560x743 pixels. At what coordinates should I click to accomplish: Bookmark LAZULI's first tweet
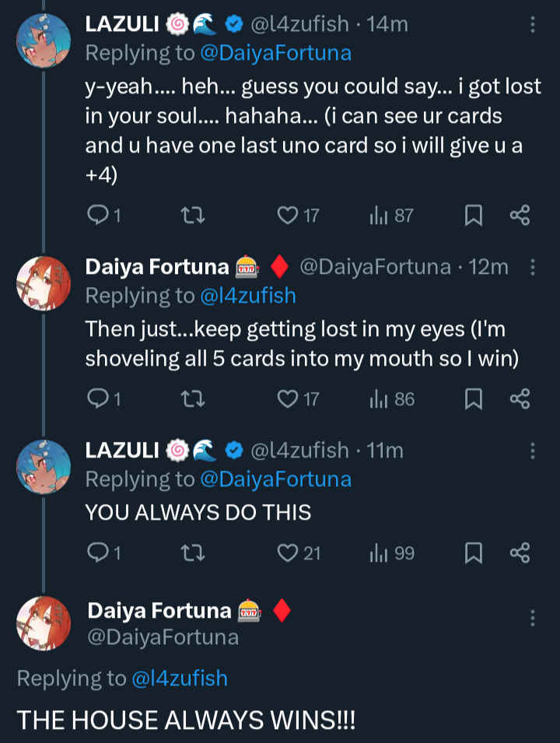(473, 216)
